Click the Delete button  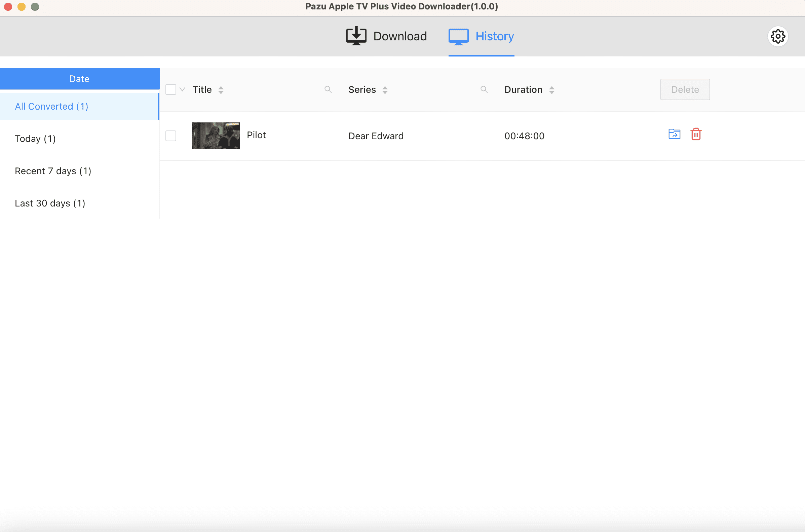click(685, 89)
